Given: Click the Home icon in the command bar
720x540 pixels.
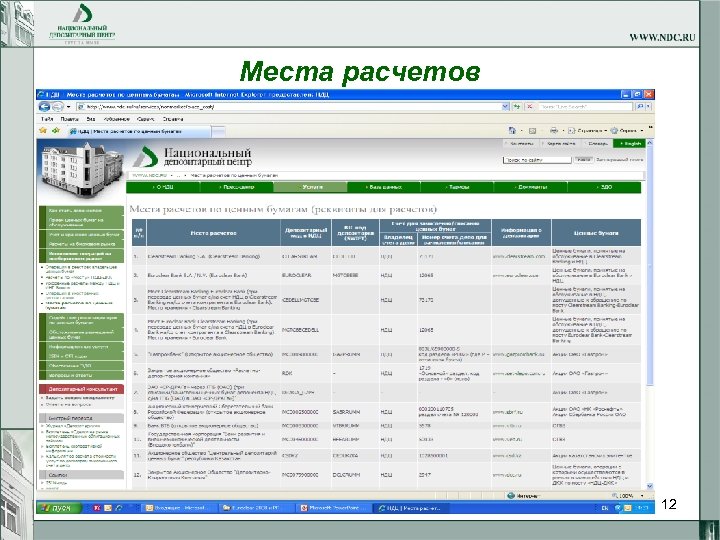Looking at the screenshot, I should pos(512,131).
